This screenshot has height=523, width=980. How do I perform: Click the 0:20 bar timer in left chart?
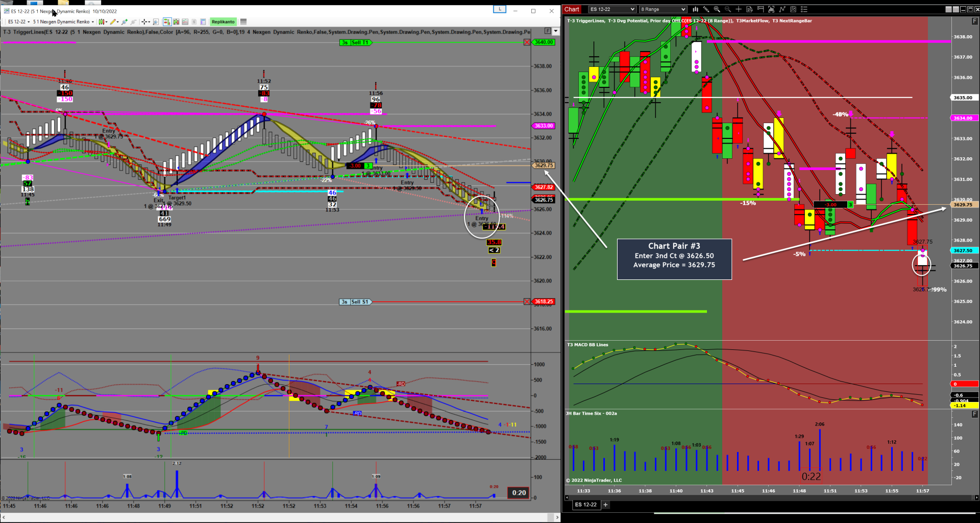coord(519,493)
